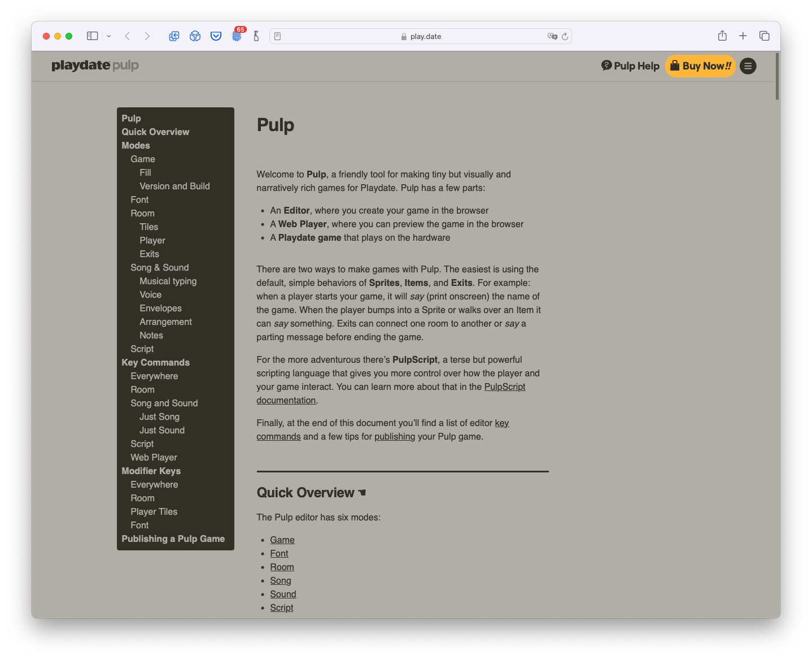Open Voice in the sidebar

click(151, 294)
